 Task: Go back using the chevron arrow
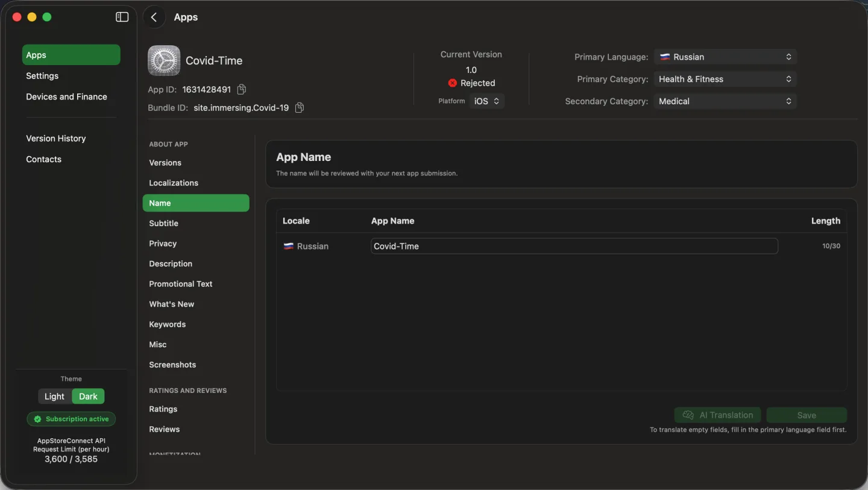point(154,17)
